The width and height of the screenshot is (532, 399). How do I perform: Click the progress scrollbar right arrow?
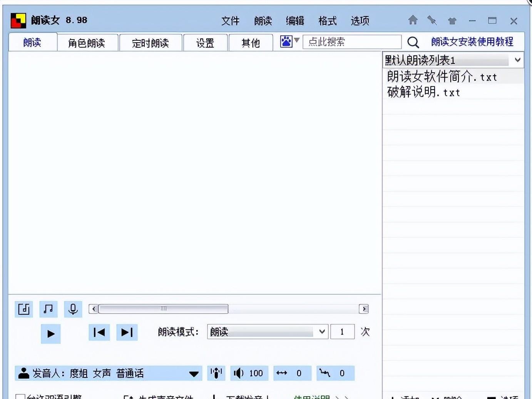pyautogui.click(x=364, y=309)
